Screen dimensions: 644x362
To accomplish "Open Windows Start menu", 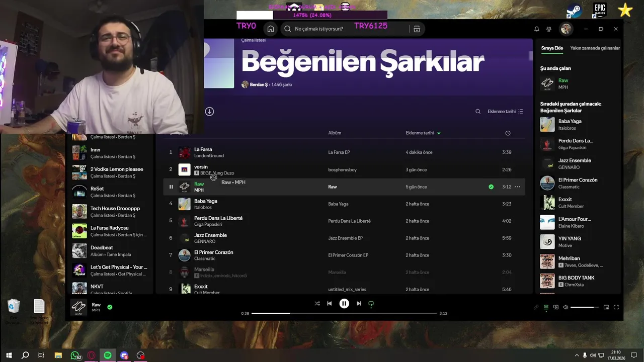I will [x=9, y=355].
